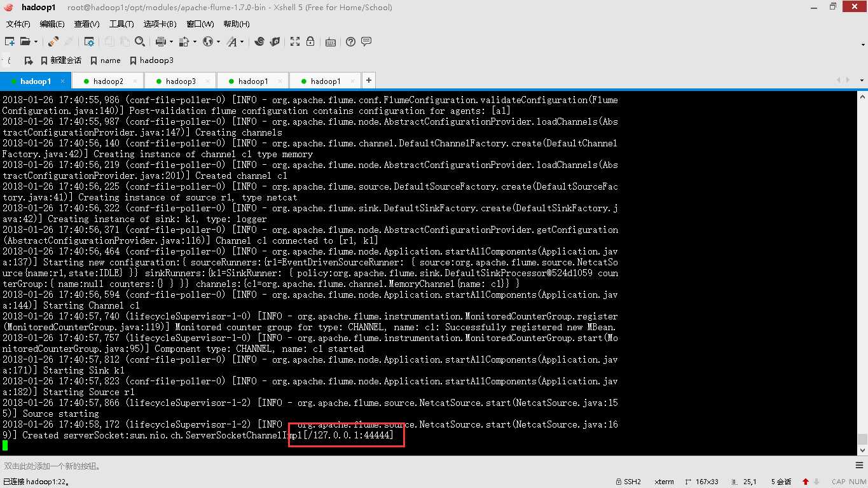Click the terminal scrollbar down arrow
The height and width of the screenshot is (488, 868).
862,450
